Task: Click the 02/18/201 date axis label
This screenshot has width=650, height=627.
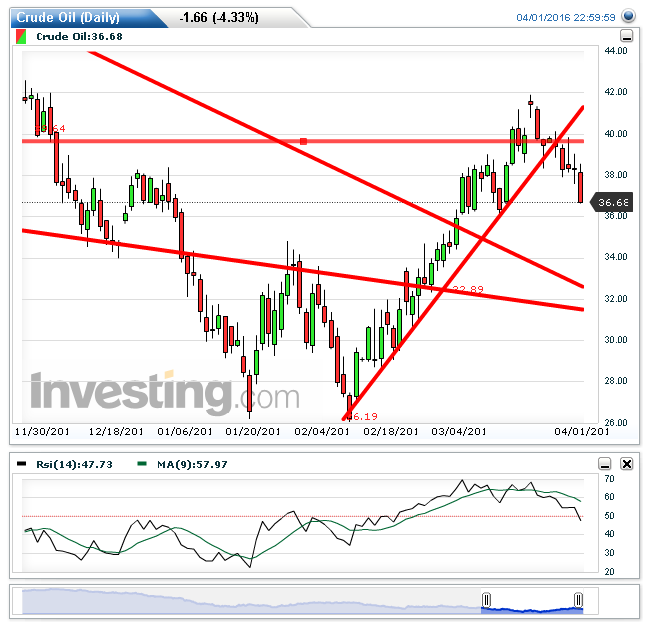Action: [391, 431]
